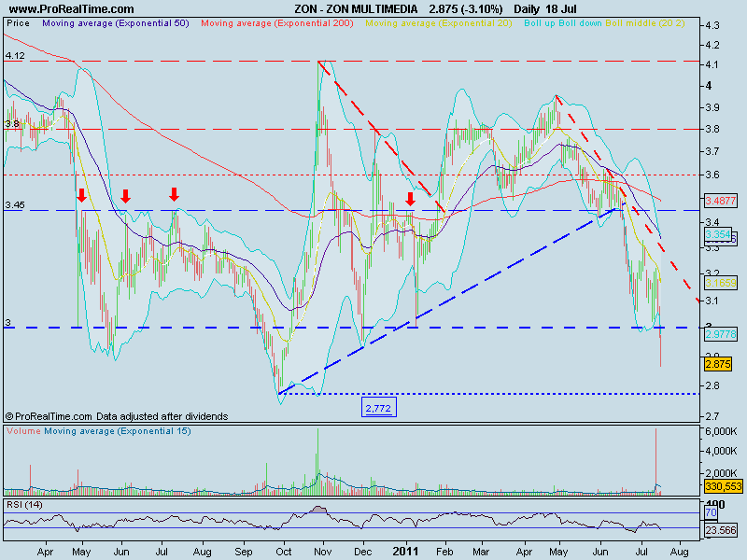
Task: Click the 3.4877 red value box
Action: point(720,201)
